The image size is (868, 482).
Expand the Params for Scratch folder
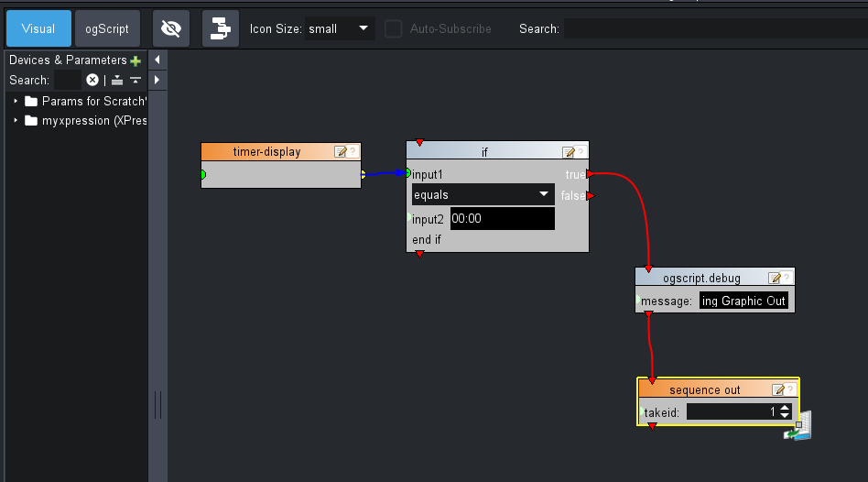pos(16,102)
